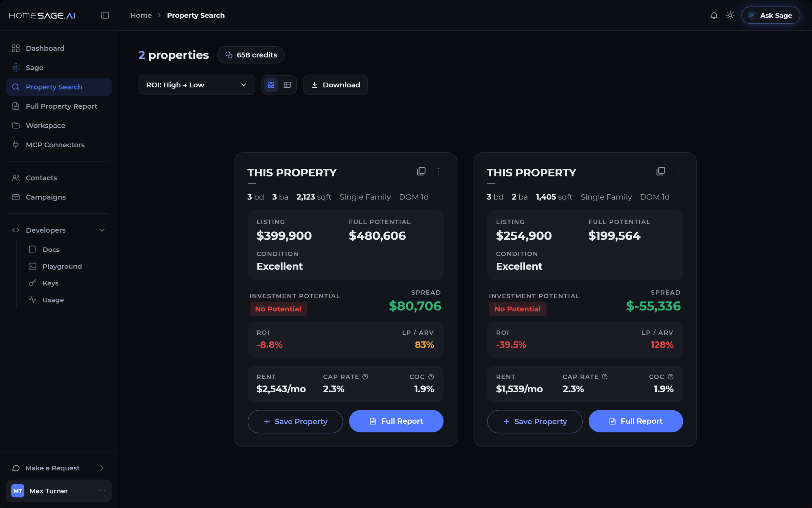COC info icon on $1,539/mo card
This screenshot has height=508, width=812.
pos(671,377)
